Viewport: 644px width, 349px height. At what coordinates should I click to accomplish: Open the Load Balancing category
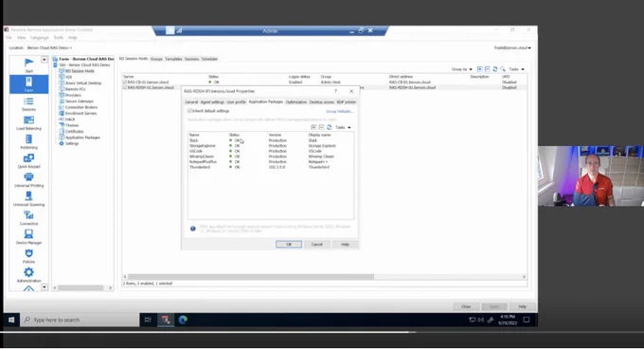28,122
